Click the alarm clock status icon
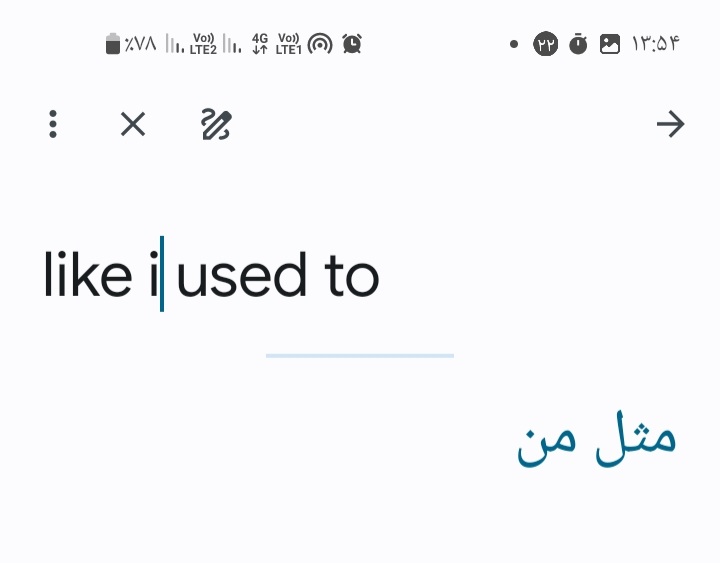 (x=352, y=44)
